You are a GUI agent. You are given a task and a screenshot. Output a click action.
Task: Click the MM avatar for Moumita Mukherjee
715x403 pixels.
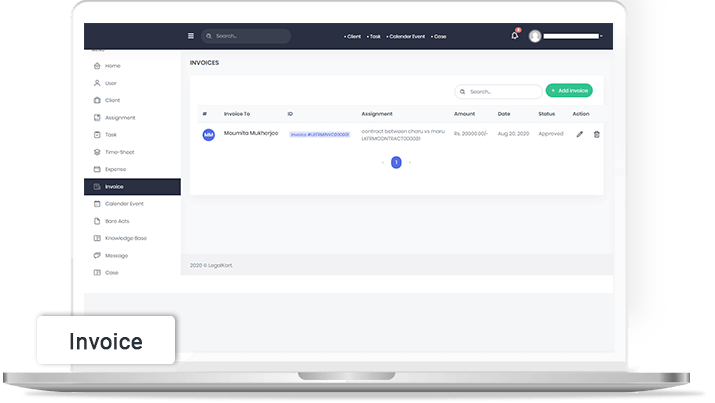(208, 134)
